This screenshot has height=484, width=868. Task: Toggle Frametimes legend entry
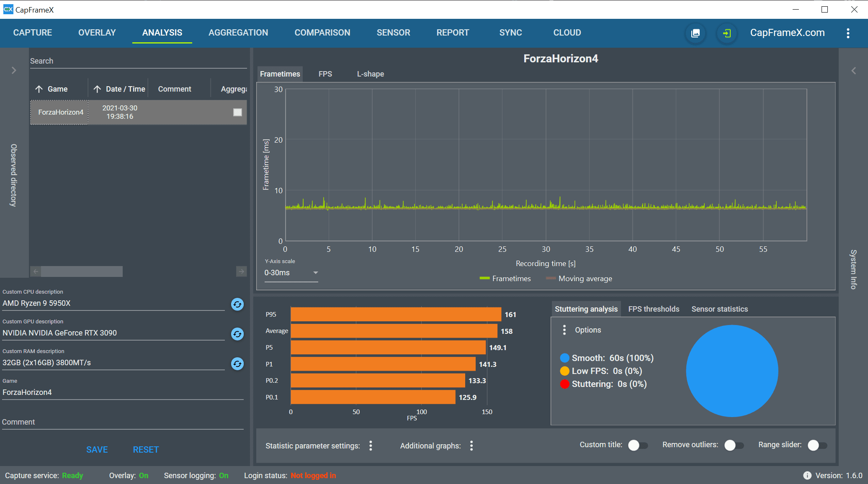[x=505, y=279]
